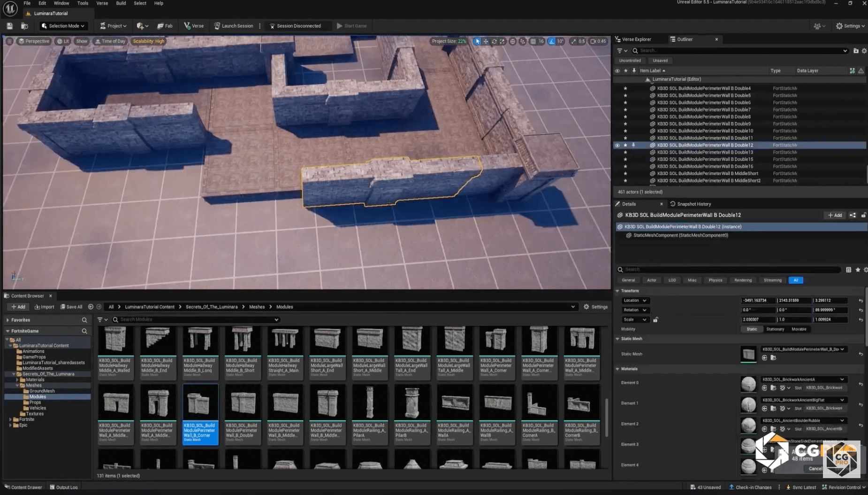This screenshot has height=495, width=868.
Task: Select Wall B Double4 in Outliner
Action: point(703,88)
